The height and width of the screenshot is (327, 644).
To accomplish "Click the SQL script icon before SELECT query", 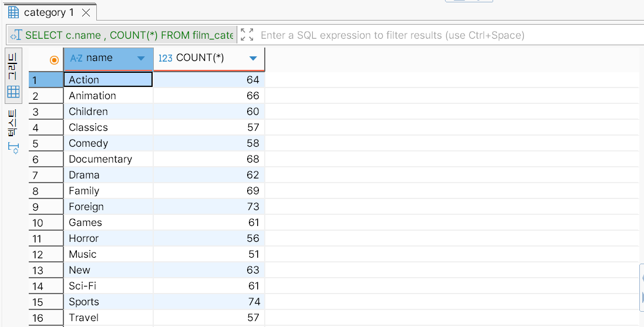I will coord(16,35).
